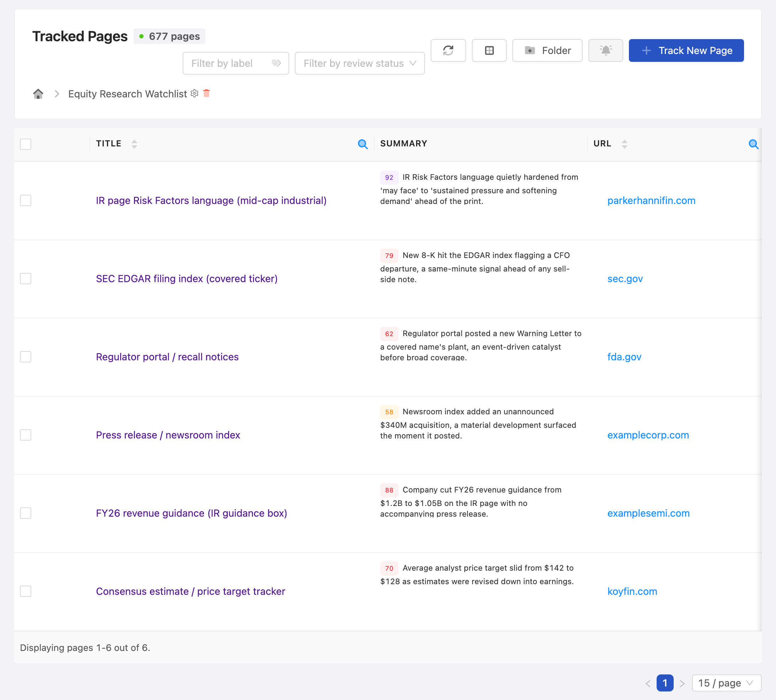
Task: Click the 70 priority score badge
Action: [x=389, y=568]
